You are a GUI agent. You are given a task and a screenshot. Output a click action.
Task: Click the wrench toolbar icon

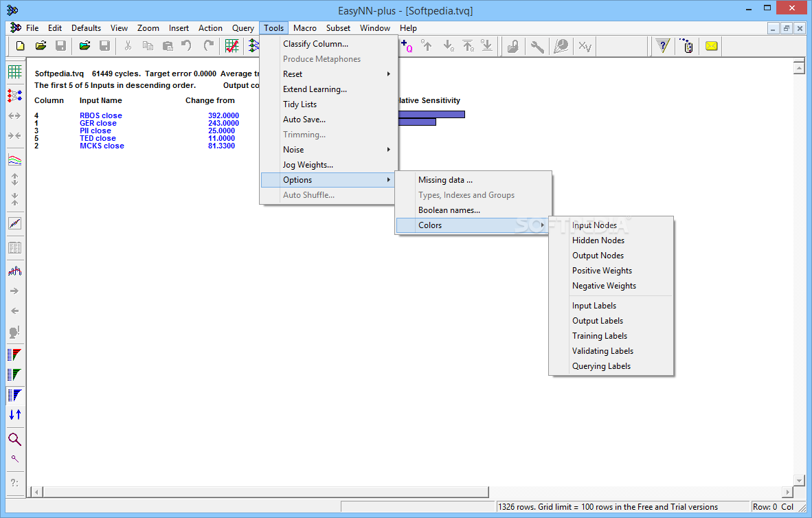click(x=537, y=46)
